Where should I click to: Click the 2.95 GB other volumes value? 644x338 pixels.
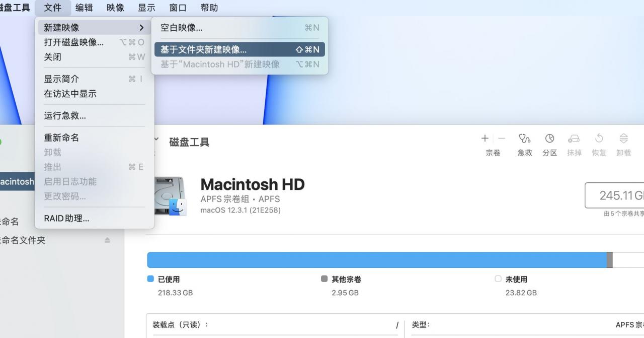[345, 293]
